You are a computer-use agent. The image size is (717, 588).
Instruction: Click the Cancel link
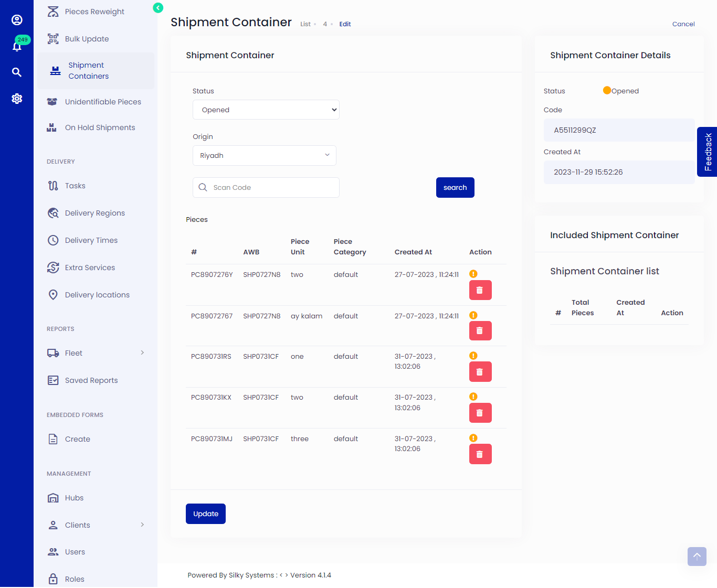(x=683, y=24)
